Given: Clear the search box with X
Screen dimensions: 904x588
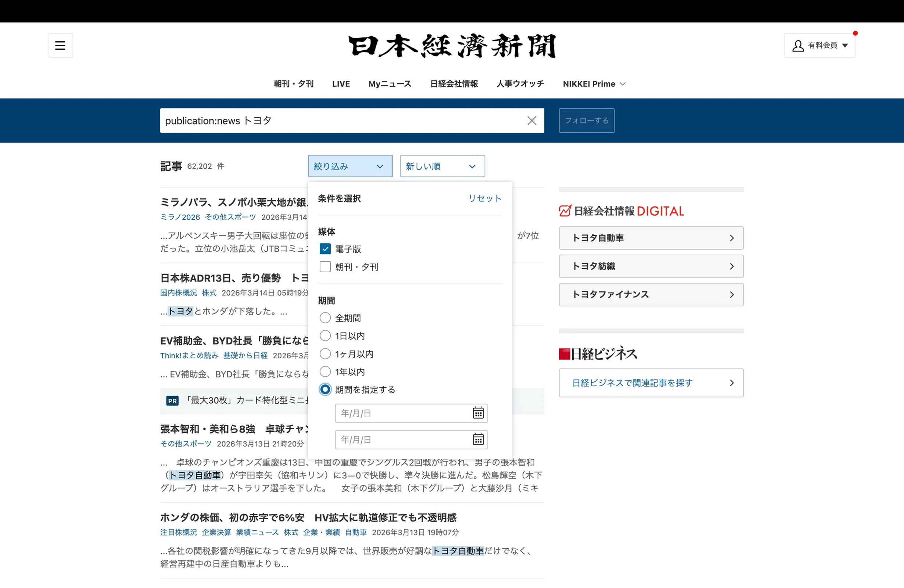Looking at the screenshot, I should click(532, 121).
